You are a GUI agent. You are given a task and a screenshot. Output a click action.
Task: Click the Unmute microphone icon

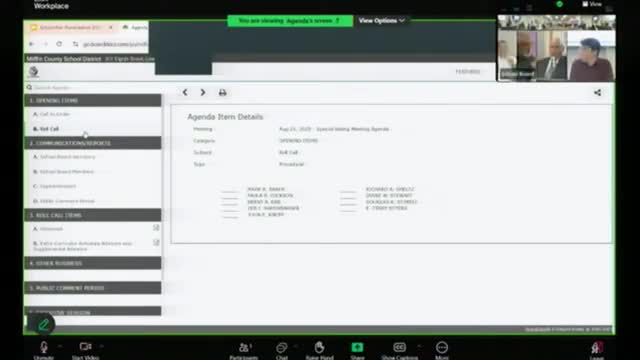pos(44,347)
